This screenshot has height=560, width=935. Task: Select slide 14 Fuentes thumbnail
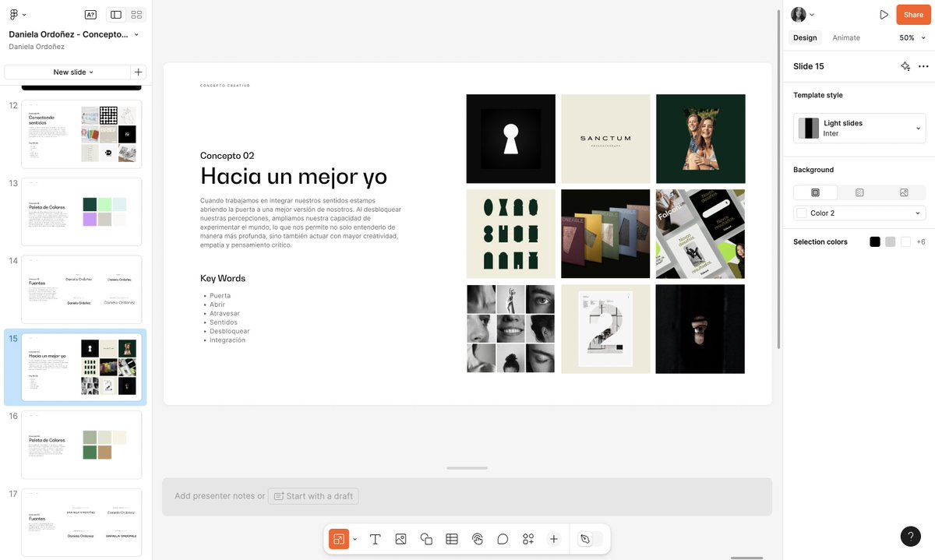[82, 290]
